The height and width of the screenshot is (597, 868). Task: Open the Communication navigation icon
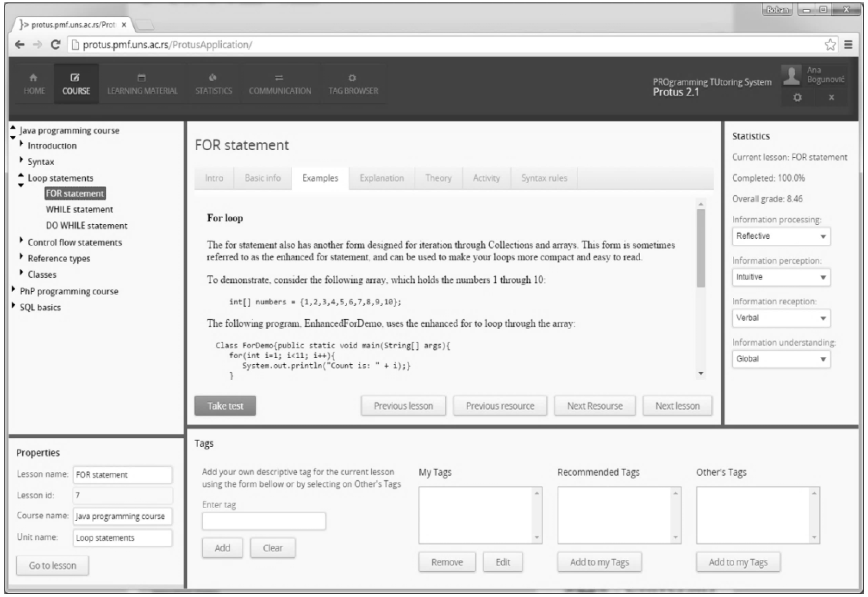pyautogui.click(x=279, y=78)
